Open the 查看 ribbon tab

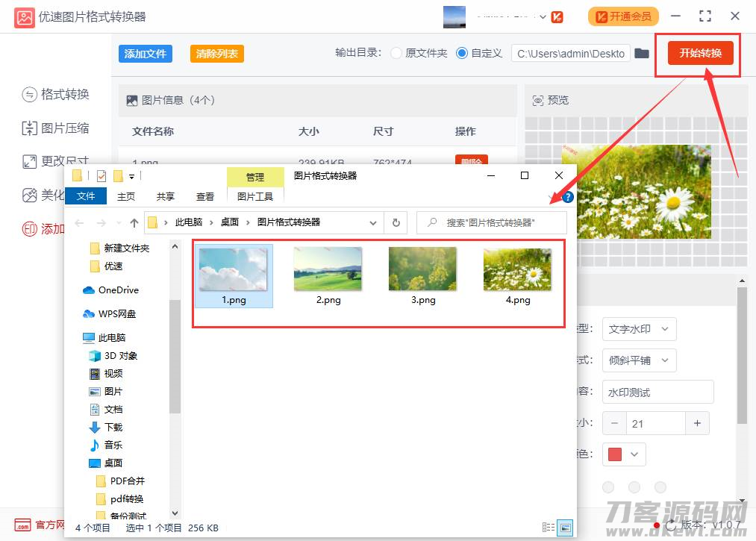pos(205,197)
